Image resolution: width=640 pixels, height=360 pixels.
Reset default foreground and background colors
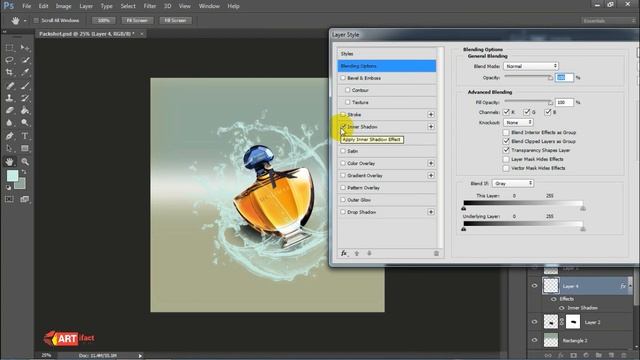9,187
